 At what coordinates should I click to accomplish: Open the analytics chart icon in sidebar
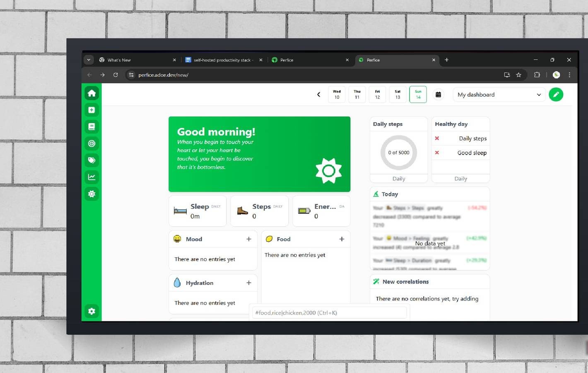(x=92, y=177)
